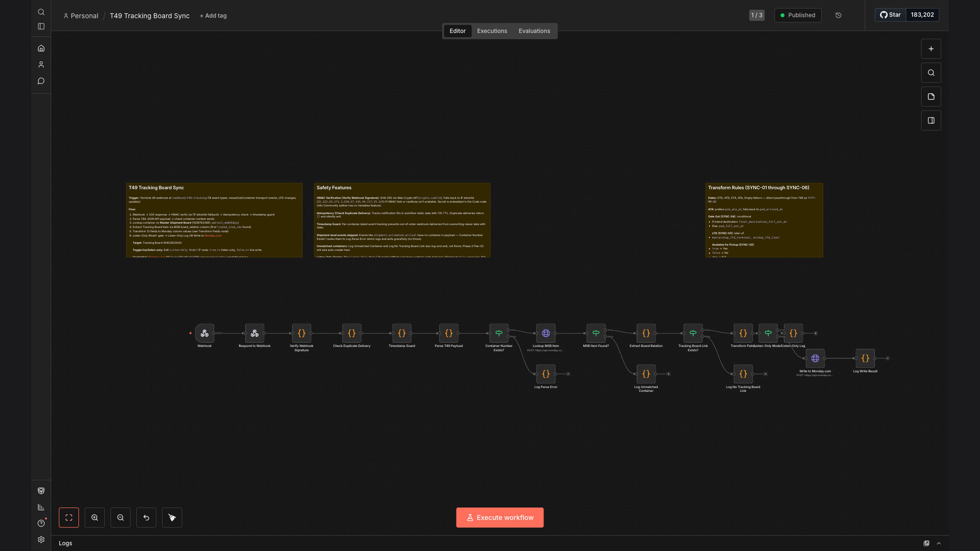Image resolution: width=980 pixels, height=551 pixels.
Task: Select the Write to Monday.com HTTP node
Action: [x=815, y=359]
